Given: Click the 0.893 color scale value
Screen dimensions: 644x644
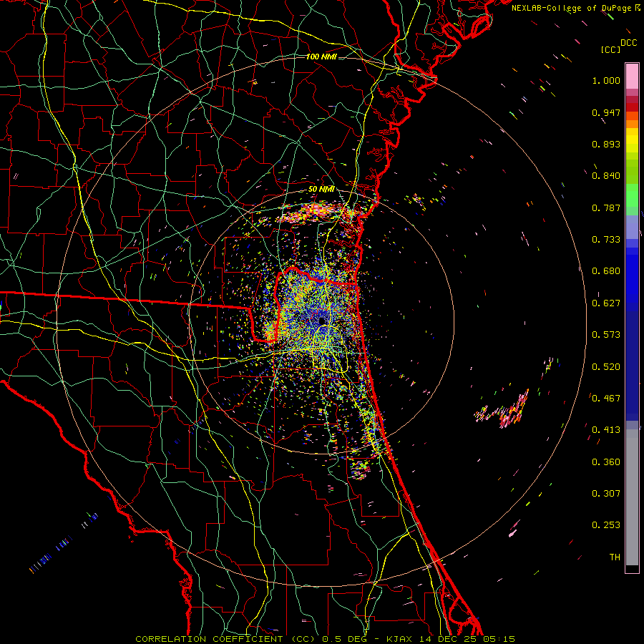Looking at the screenshot, I should (606, 144).
